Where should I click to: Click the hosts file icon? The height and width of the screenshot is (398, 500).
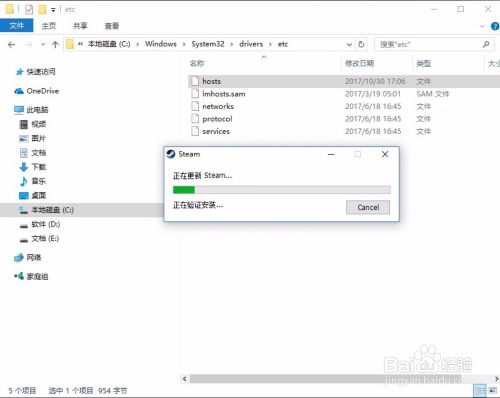click(195, 81)
